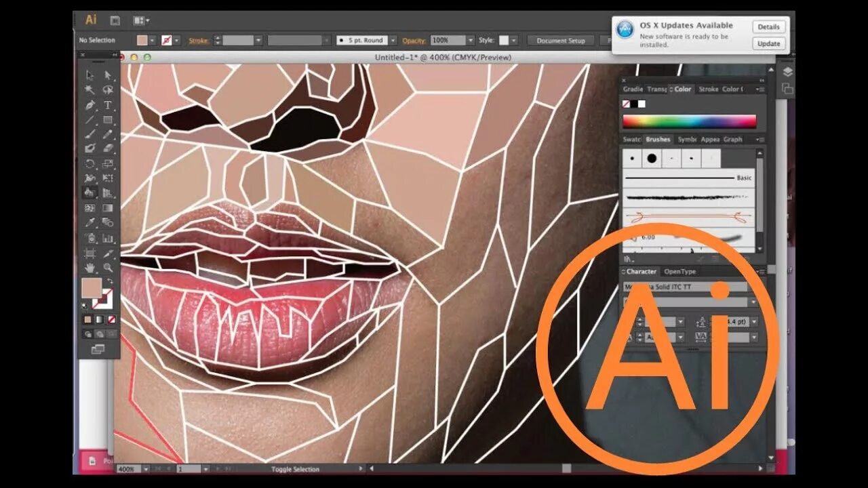Enable Draw Normal mode

pyautogui.click(x=88, y=334)
